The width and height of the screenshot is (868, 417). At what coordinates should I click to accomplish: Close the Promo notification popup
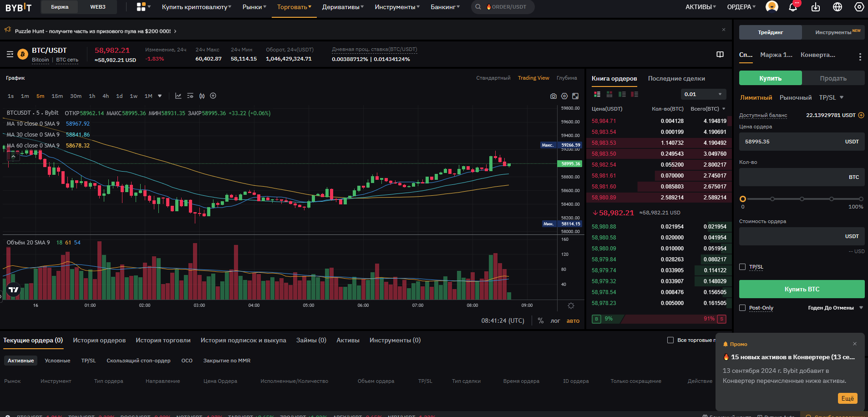click(855, 344)
